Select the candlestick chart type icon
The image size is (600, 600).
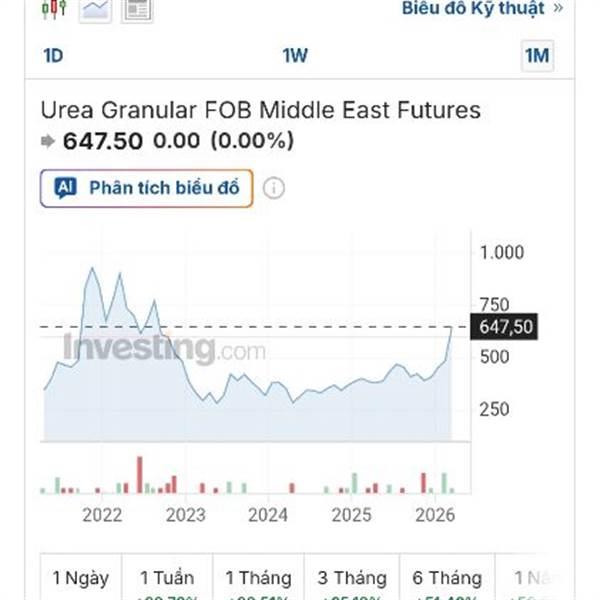(54, 8)
